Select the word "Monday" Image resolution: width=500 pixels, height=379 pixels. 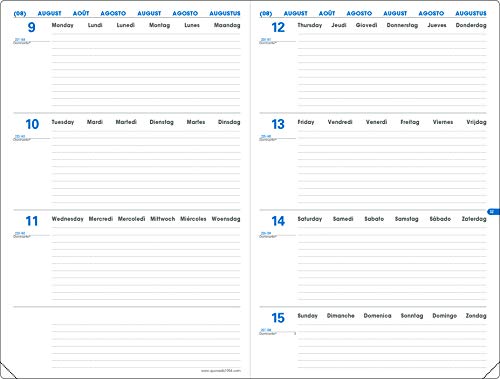62,25
